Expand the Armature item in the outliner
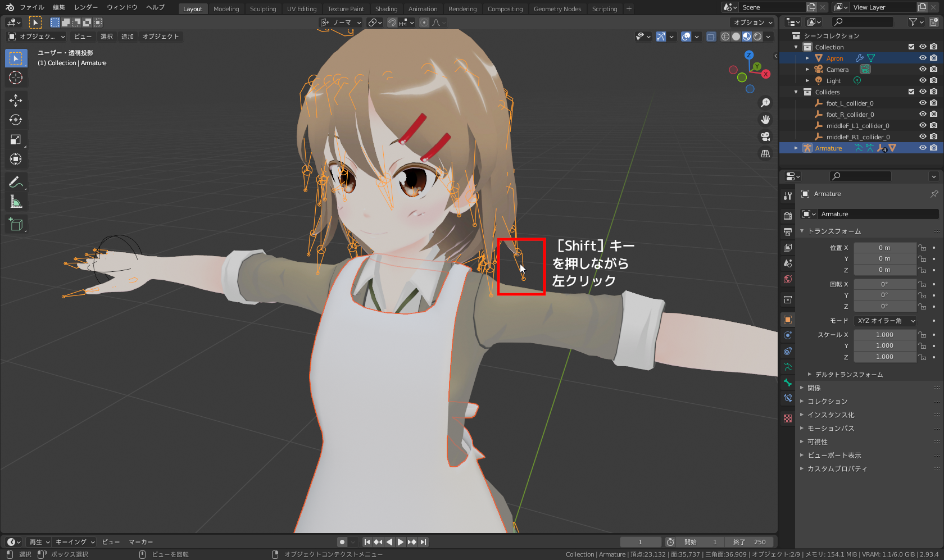 point(796,148)
